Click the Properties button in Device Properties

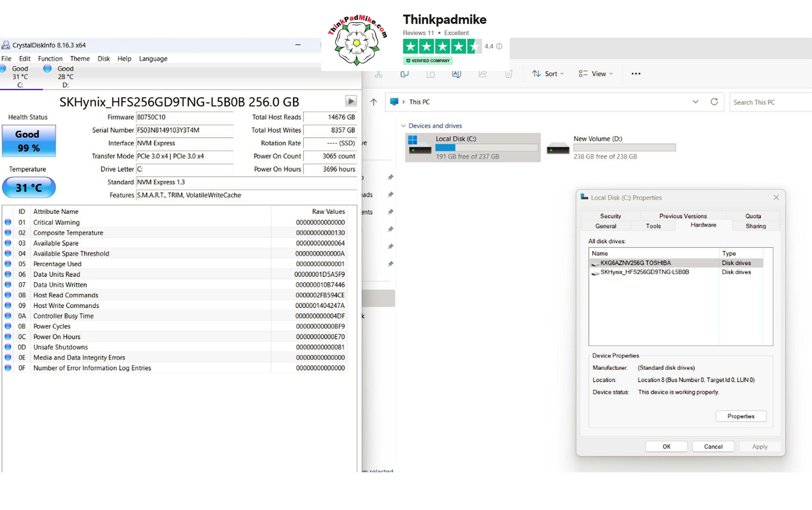[741, 416]
